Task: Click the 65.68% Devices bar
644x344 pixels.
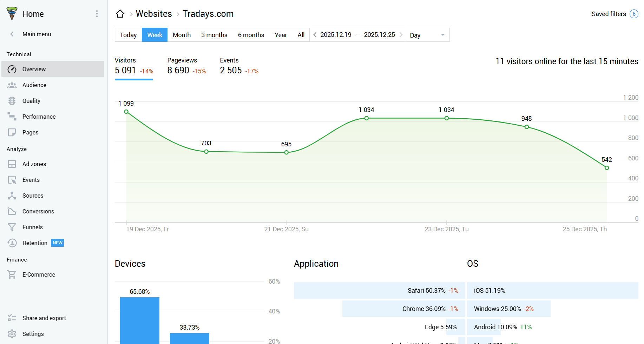Action: [140, 320]
